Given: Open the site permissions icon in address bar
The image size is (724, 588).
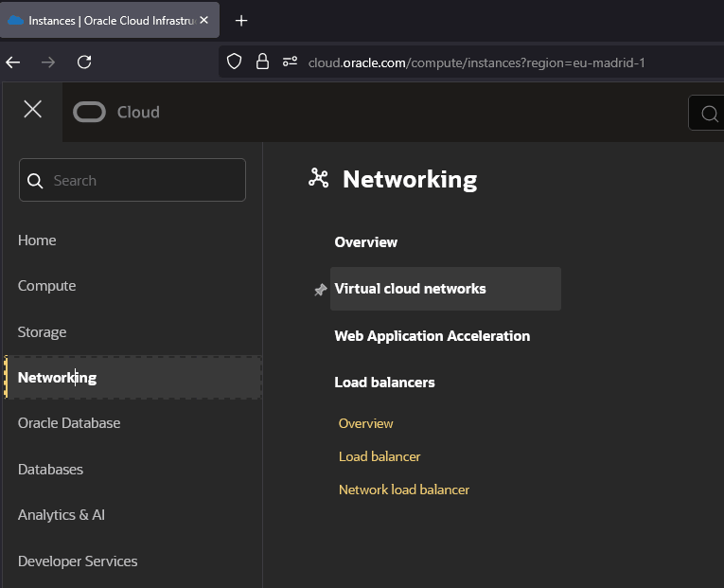Looking at the screenshot, I should pyautogui.click(x=290, y=61).
